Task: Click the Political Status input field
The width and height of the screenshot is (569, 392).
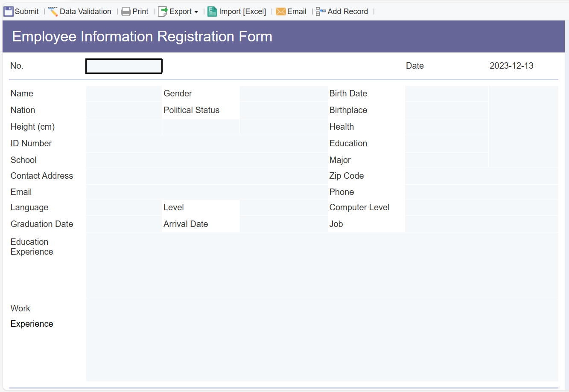Action: pyautogui.click(x=283, y=110)
